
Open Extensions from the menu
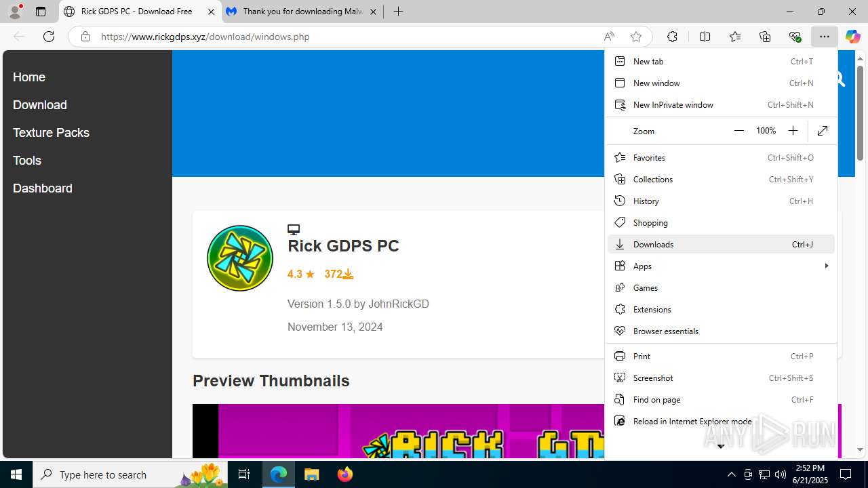(721, 309)
